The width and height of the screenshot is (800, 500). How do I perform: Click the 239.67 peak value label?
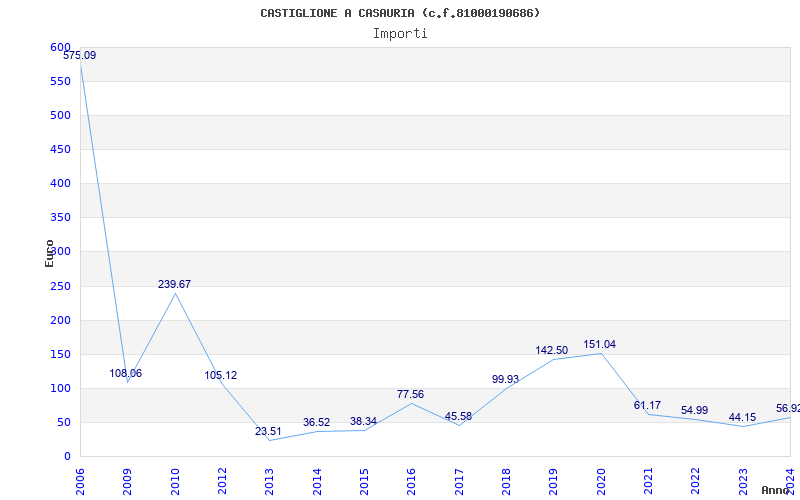[174, 284]
